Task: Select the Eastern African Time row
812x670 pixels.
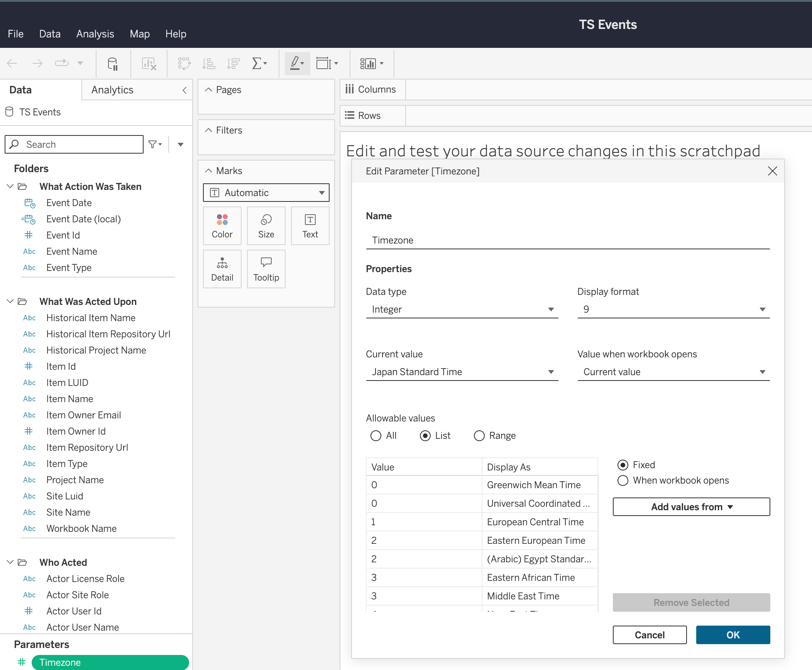Action: click(482, 578)
